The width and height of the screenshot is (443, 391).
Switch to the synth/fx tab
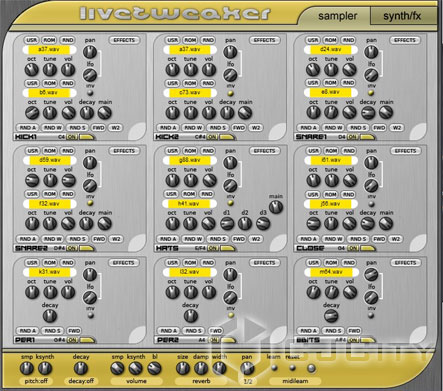[402, 16]
